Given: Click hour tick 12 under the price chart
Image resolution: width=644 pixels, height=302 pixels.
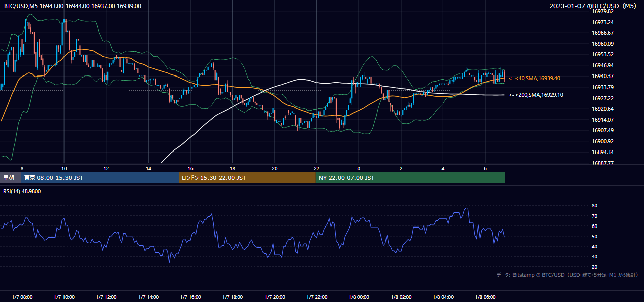Looking at the screenshot, I should click(x=106, y=168).
